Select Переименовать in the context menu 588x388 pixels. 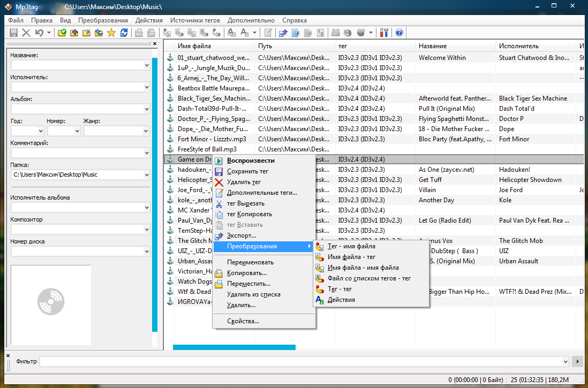pyautogui.click(x=264, y=262)
